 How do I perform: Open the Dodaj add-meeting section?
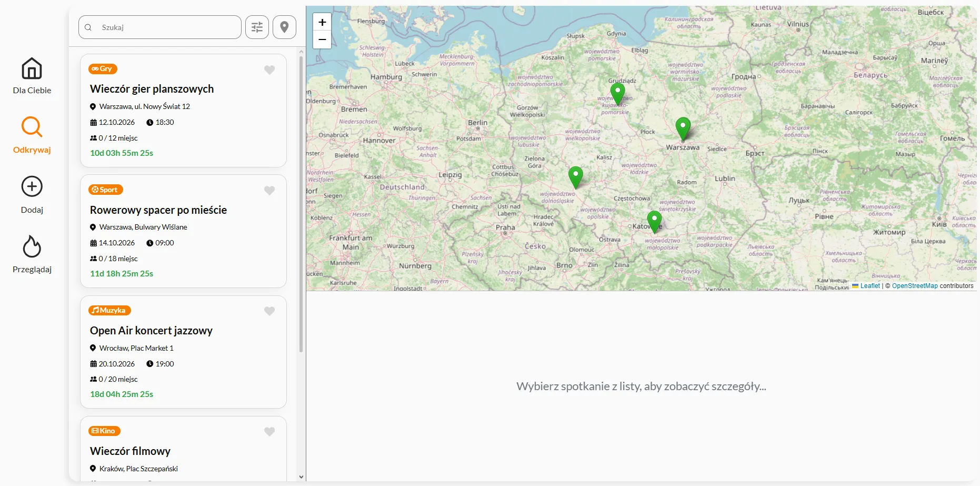click(x=32, y=195)
